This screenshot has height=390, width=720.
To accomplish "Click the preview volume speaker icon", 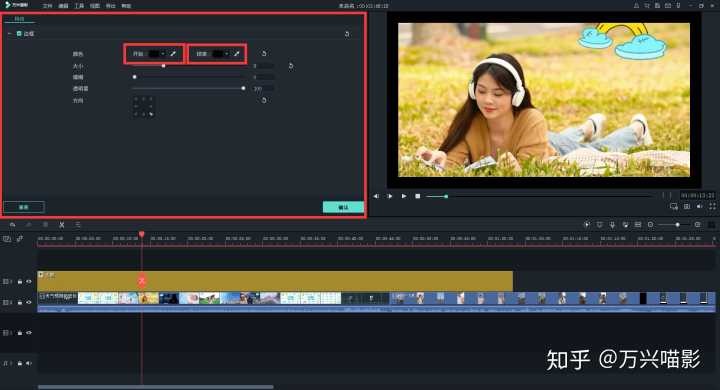I will point(699,207).
